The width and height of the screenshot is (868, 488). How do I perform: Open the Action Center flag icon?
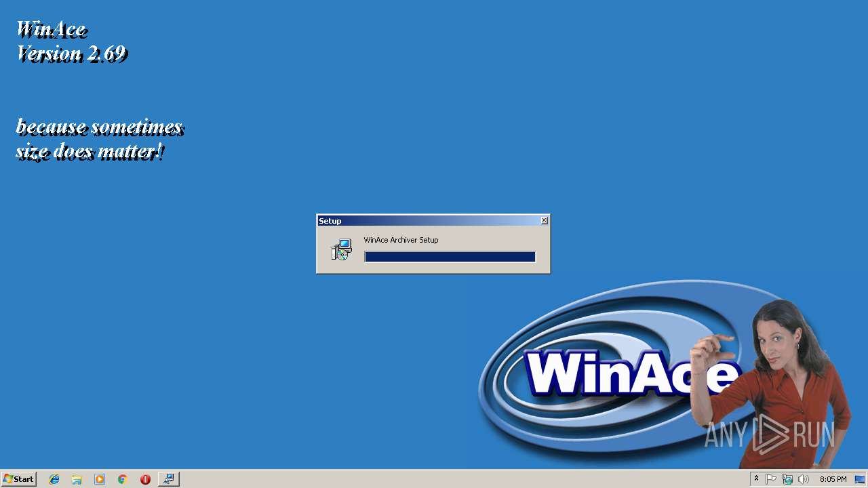pos(771,479)
